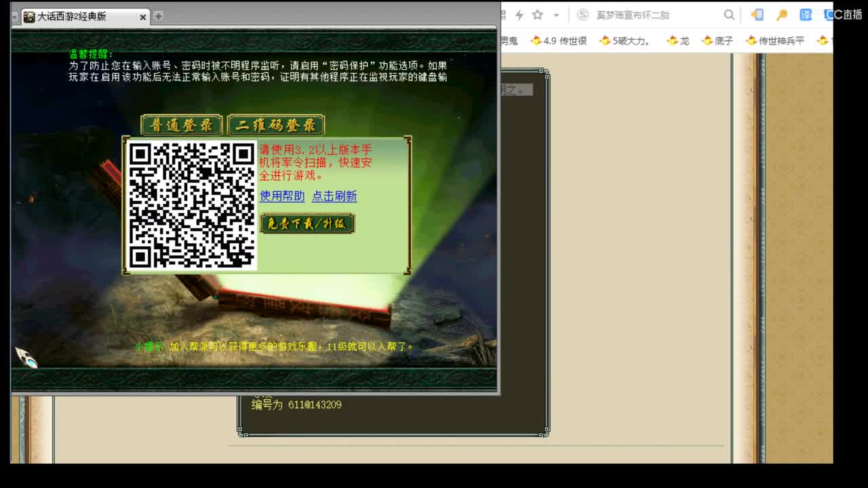The width and height of the screenshot is (868, 488).
Task: Open the 4.9 传世很 bookmark
Action: click(559, 41)
